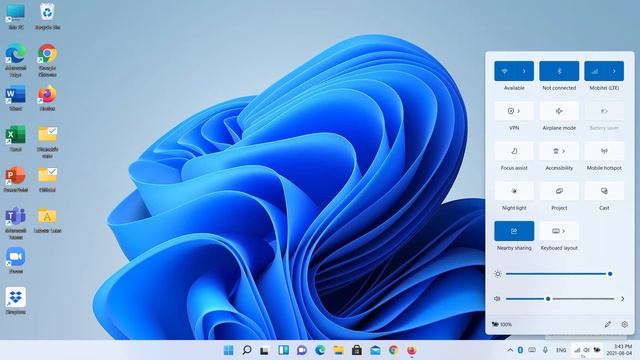Open the Start menu from the taskbar

[x=229, y=350]
